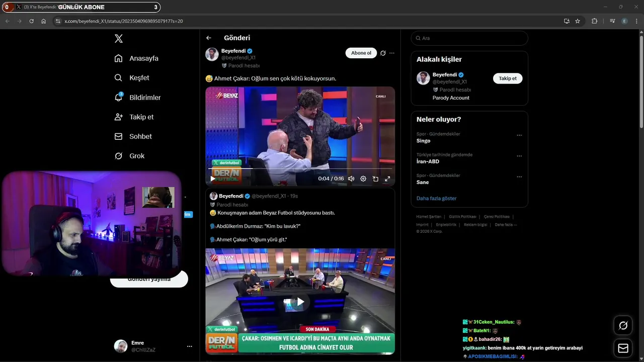Expand Daha fazla footer menu
Image resolution: width=644 pixels, height=362 pixels.
(x=506, y=225)
